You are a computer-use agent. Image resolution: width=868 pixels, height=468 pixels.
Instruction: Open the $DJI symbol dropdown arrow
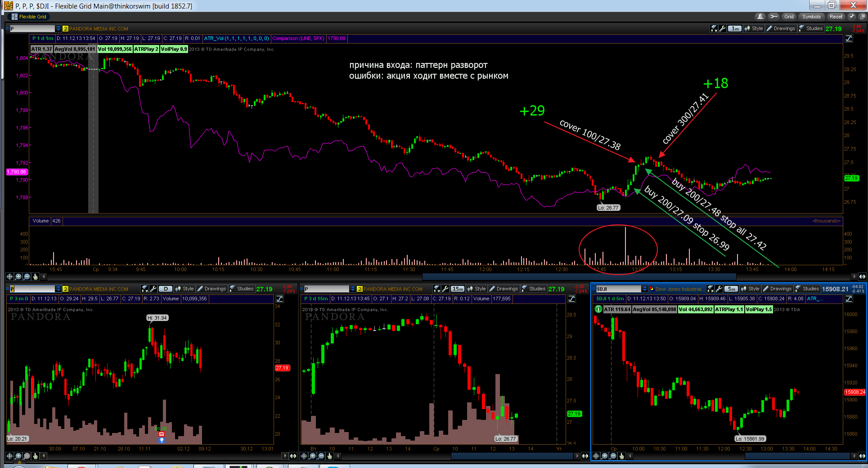tap(645, 289)
